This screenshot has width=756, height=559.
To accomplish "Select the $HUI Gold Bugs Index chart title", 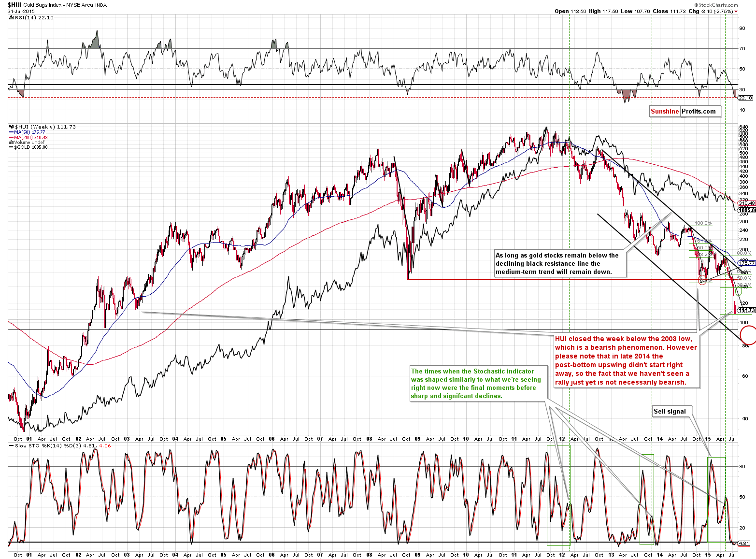I will click(57, 5).
